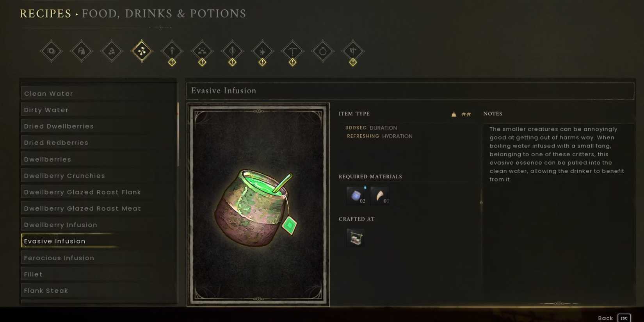This screenshot has width=644, height=322.
Task: Select the ring trinkets category icon
Action: tap(323, 51)
